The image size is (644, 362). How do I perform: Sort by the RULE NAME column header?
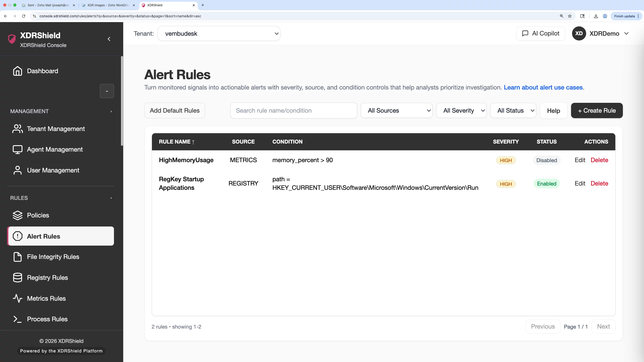point(177,142)
